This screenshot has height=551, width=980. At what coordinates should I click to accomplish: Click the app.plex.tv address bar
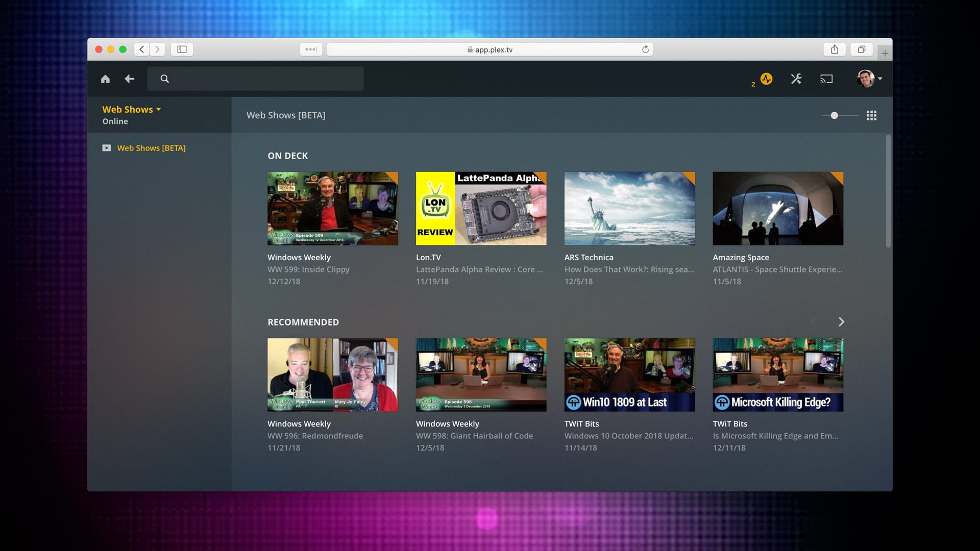click(x=489, y=49)
